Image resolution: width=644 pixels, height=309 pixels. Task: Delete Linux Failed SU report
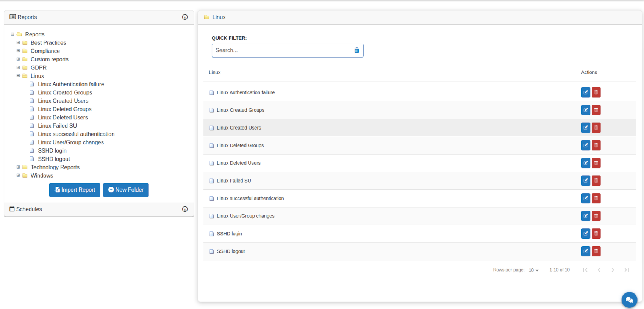[x=596, y=181]
